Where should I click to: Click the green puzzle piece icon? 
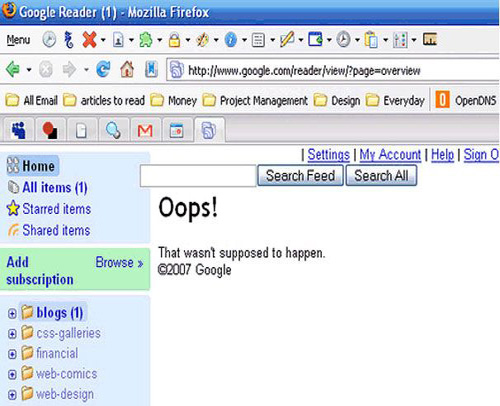[146, 40]
